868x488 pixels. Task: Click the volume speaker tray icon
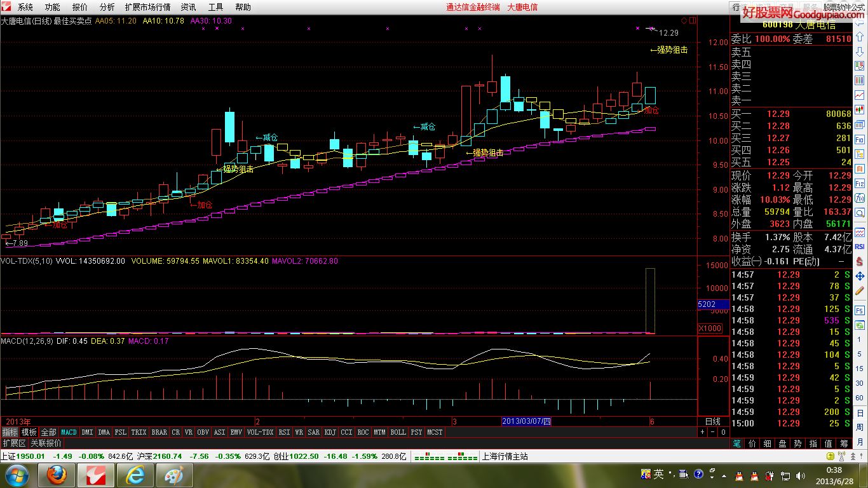point(800,477)
